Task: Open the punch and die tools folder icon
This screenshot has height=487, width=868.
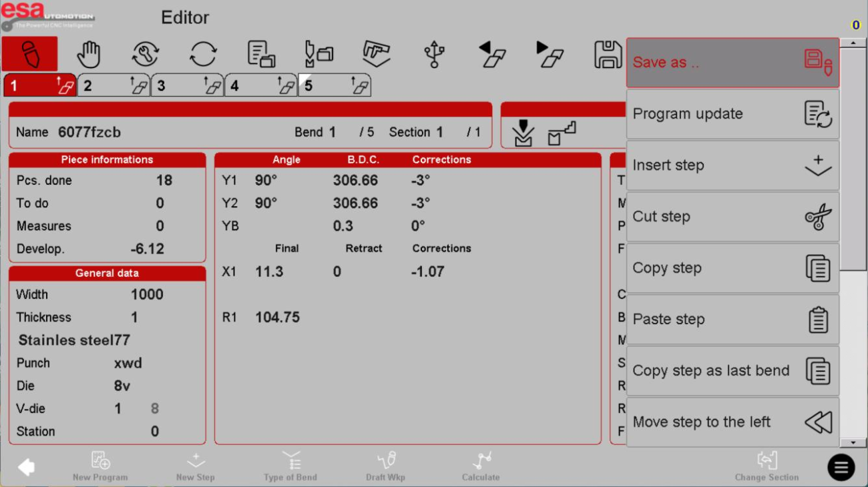Action: (318, 54)
